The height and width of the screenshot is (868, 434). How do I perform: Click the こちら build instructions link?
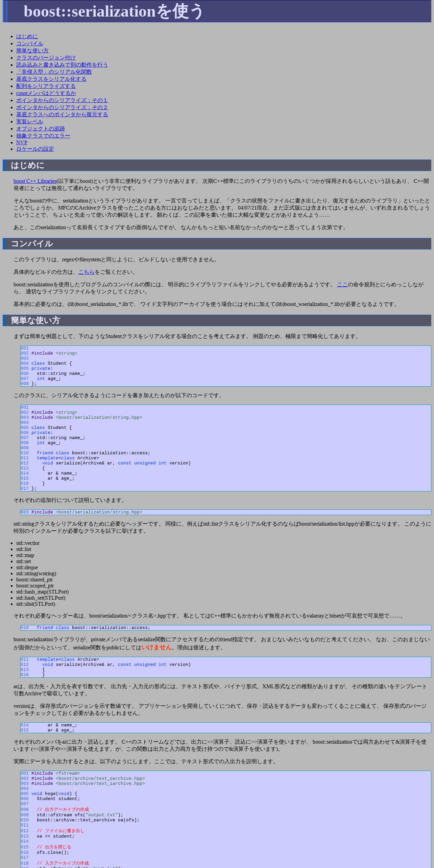point(87,272)
